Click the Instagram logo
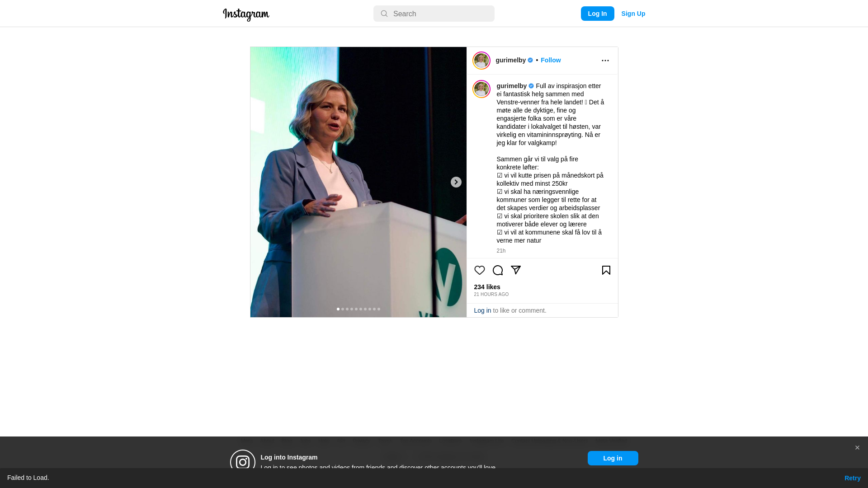This screenshot has height=488, width=868. (x=246, y=14)
